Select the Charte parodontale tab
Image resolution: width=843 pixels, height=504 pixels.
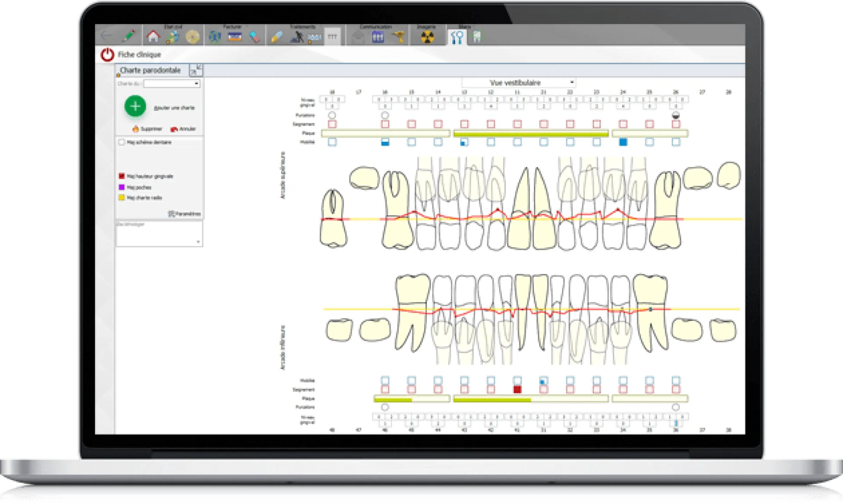tap(150, 70)
